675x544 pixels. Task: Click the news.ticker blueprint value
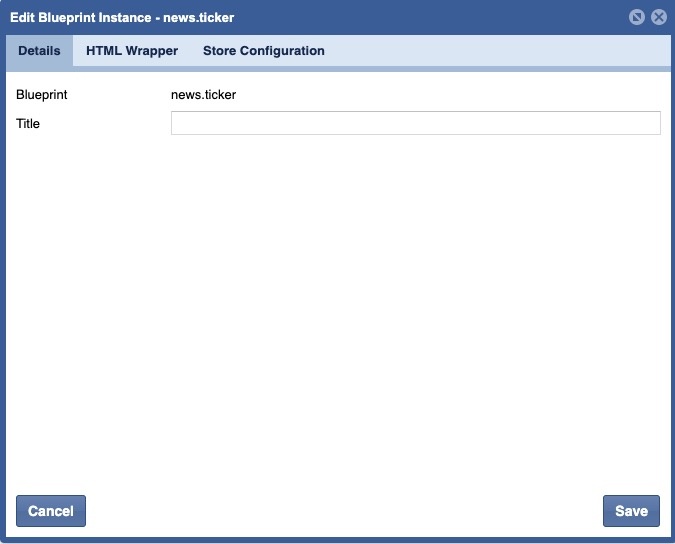click(203, 96)
